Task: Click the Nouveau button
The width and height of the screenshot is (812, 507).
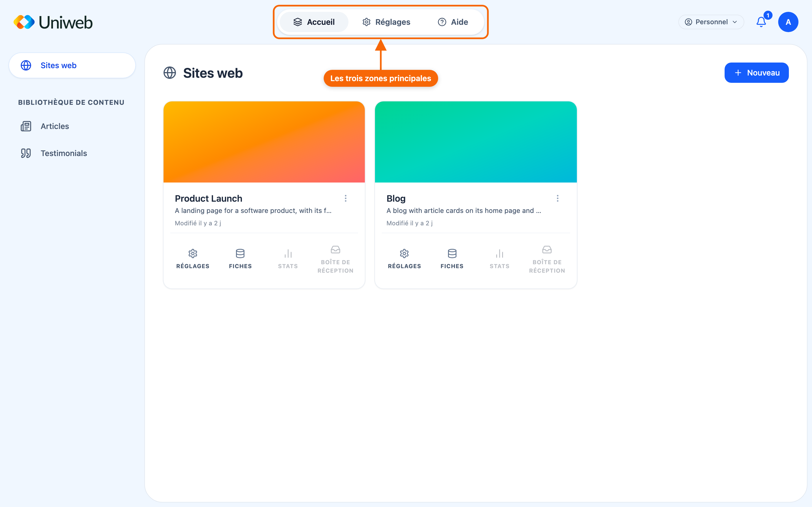Action: click(x=756, y=73)
